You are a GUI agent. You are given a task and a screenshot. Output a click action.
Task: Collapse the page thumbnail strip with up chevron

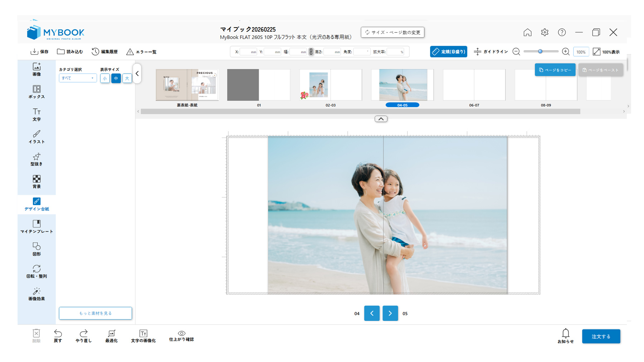(381, 119)
